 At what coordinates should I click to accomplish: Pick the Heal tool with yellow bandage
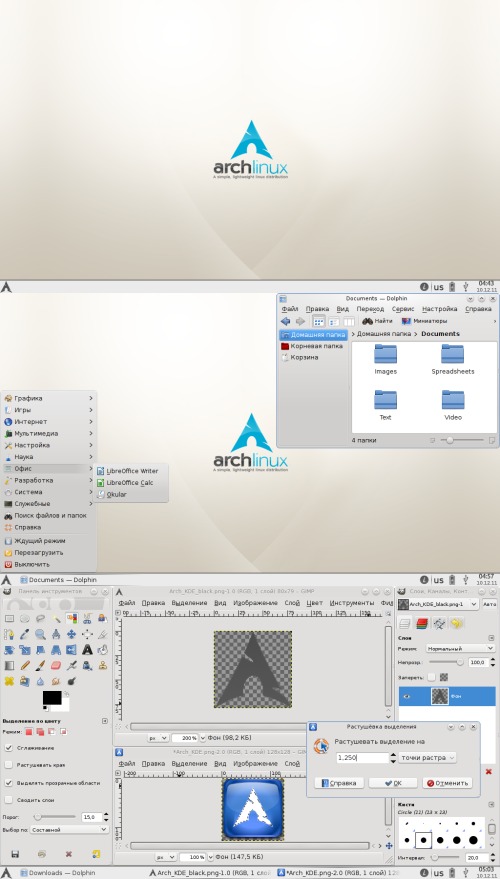(x=9, y=682)
